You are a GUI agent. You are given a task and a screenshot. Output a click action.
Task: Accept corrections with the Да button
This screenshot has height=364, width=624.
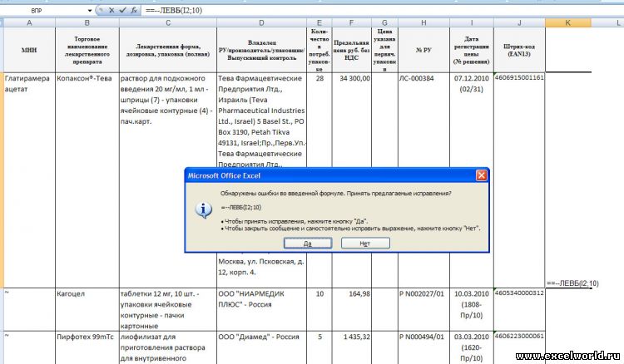click(308, 243)
